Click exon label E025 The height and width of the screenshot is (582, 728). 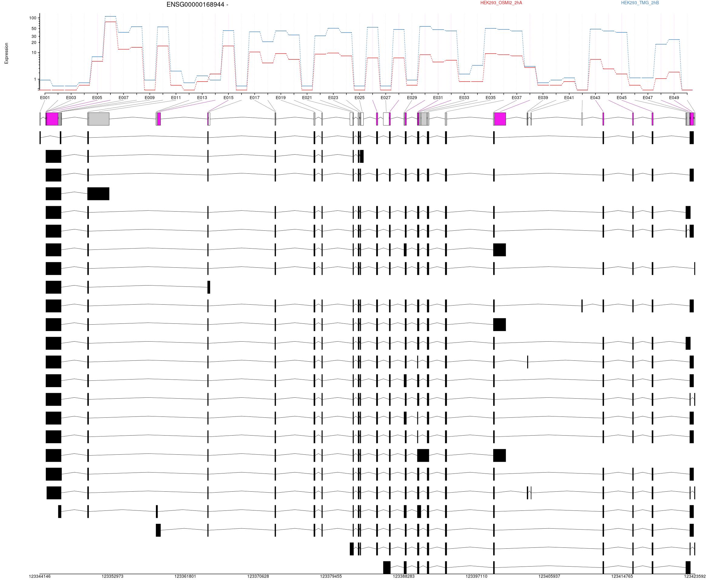click(x=360, y=98)
